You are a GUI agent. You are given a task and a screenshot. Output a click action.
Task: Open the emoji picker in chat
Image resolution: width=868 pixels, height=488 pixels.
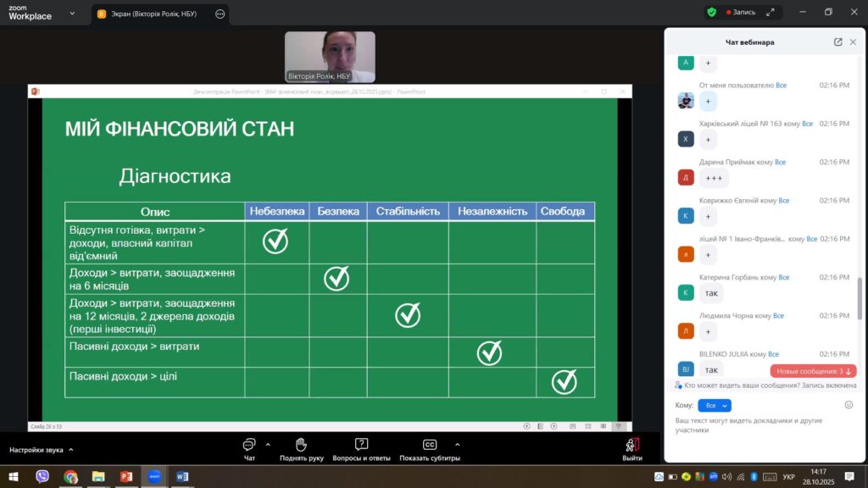[849, 405]
